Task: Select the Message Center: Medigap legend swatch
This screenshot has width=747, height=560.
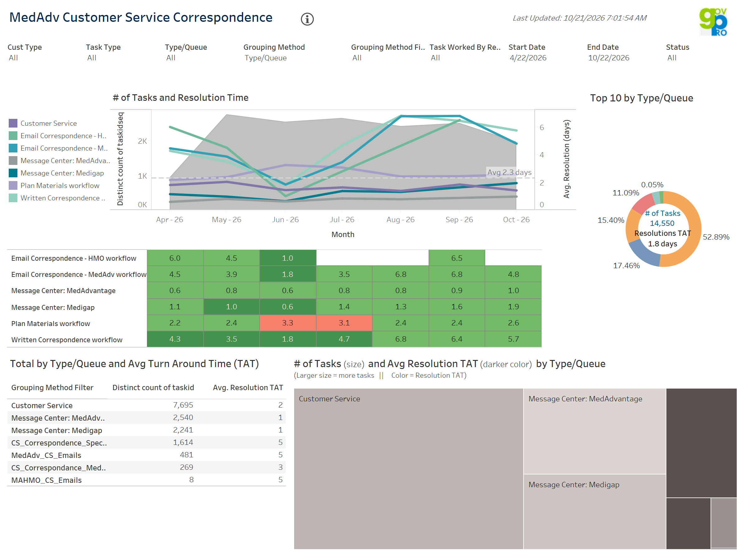Action: (x=13, y=173)
